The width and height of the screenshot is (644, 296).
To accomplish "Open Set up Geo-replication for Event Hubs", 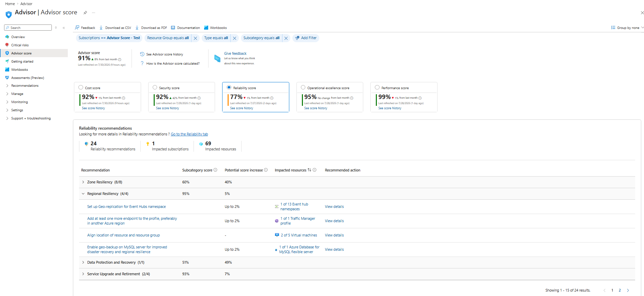I will pyautogui.click(x=126, y=207).
